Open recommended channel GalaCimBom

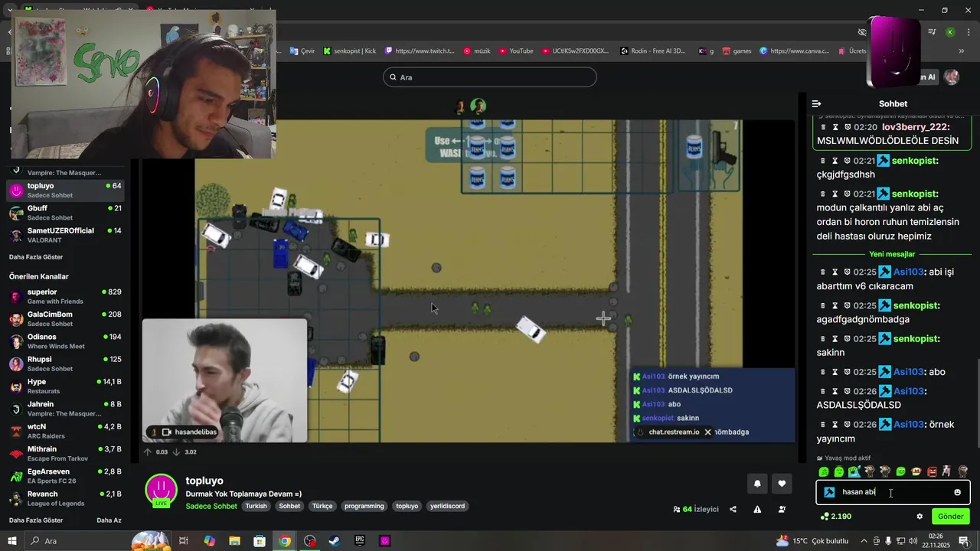65,319
